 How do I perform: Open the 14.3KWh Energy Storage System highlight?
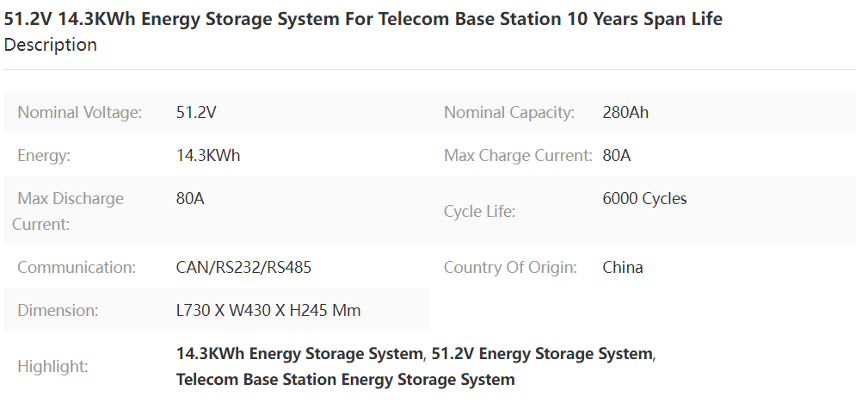299,353
